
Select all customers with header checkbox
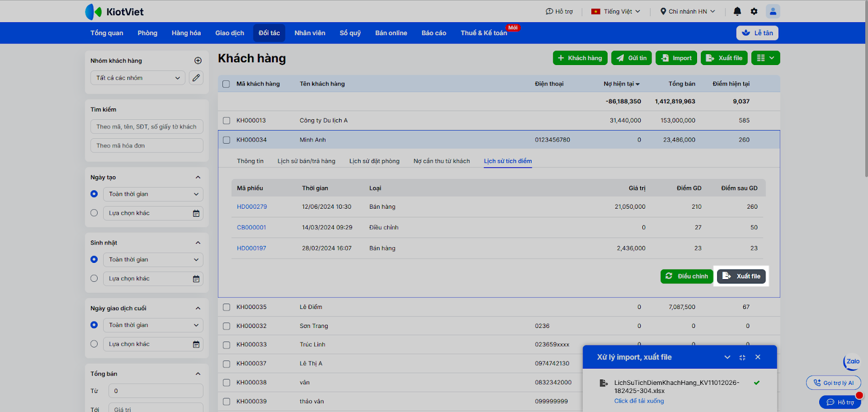(x=226, y=84)
